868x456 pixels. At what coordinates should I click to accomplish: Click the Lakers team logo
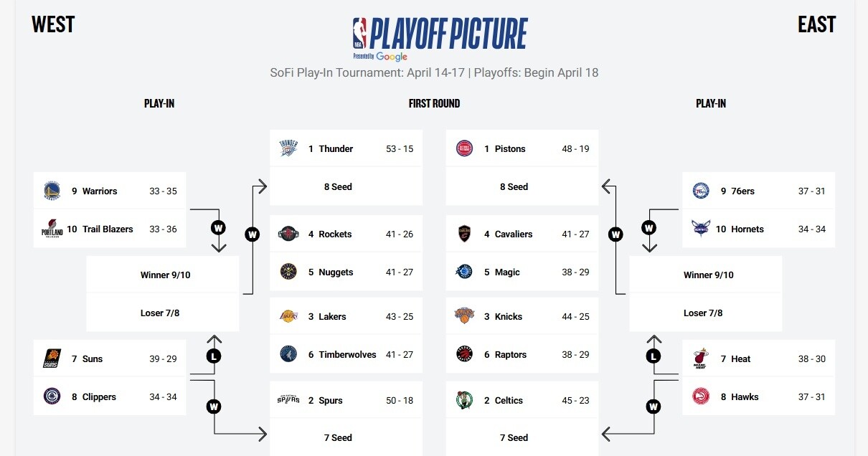288,316
